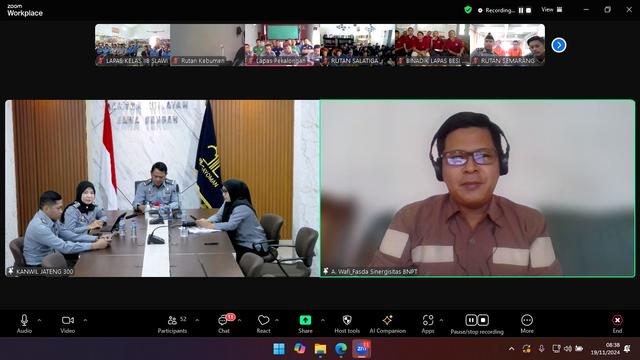This screenshot has height=360, width=640.
Task: Click the Zoom Workplace logo
Action: 24,10
